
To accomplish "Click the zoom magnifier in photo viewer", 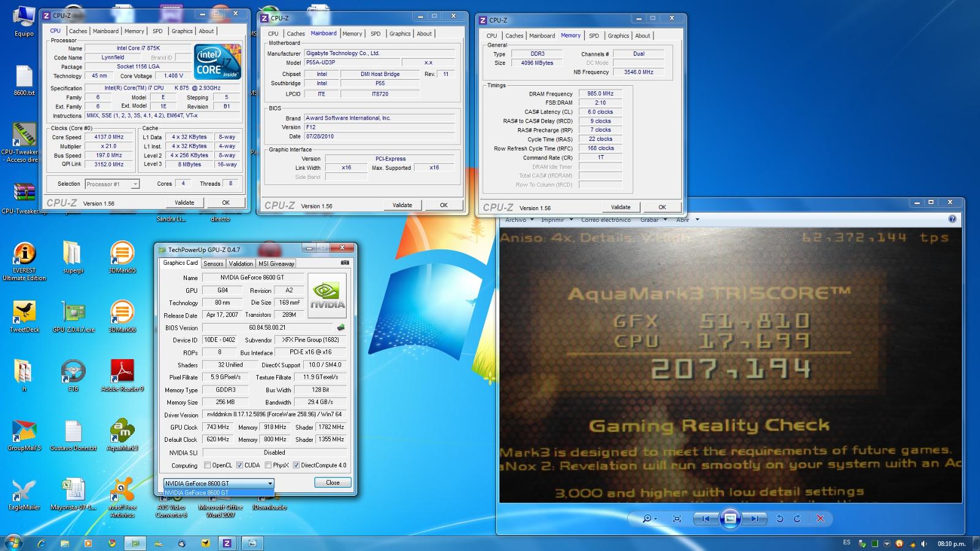I will (649, 519).
